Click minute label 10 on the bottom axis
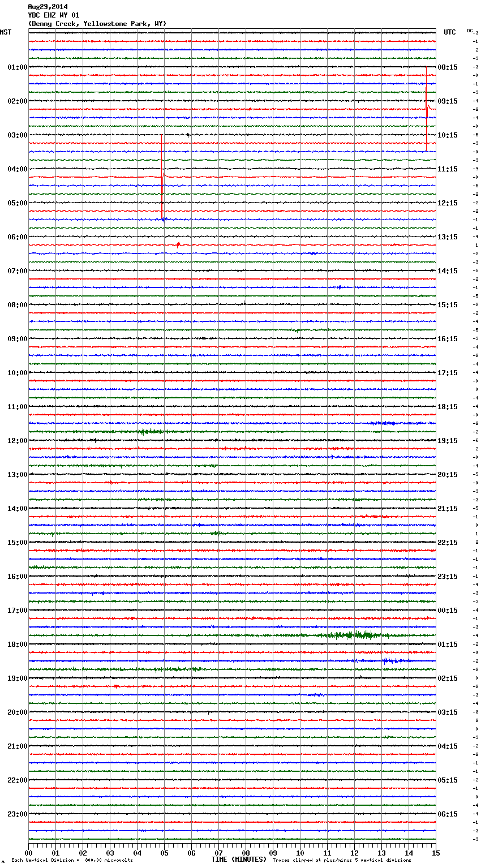This screenshot has width=481, height=868. coord(300,853)
